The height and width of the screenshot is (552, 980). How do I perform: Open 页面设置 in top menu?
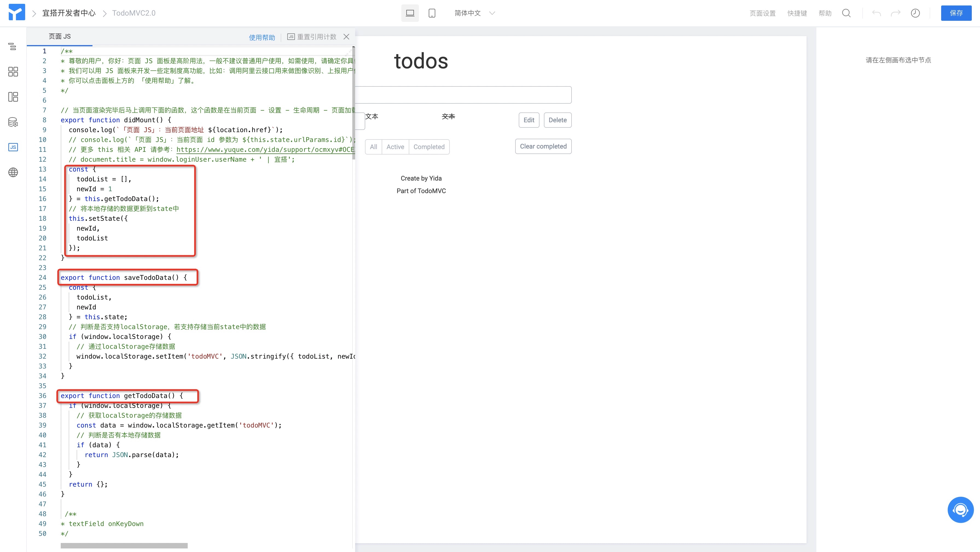762,13
